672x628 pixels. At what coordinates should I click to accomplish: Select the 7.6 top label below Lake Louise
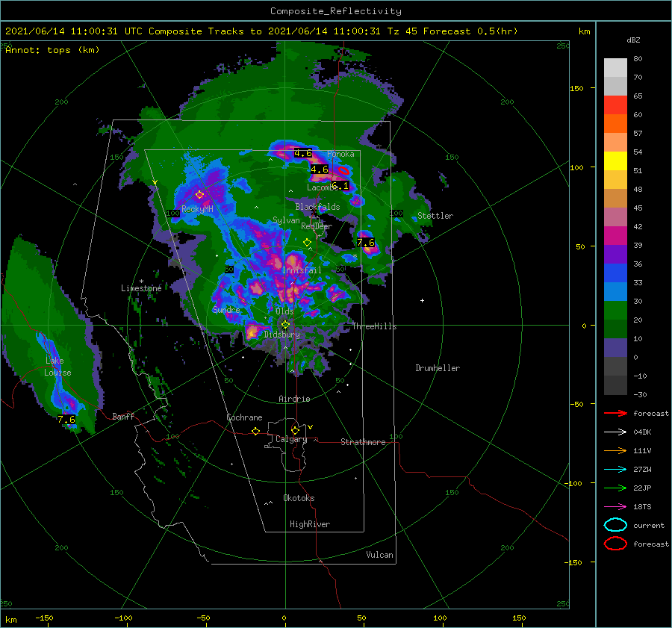pyautogui.click(x=66, y=419)
